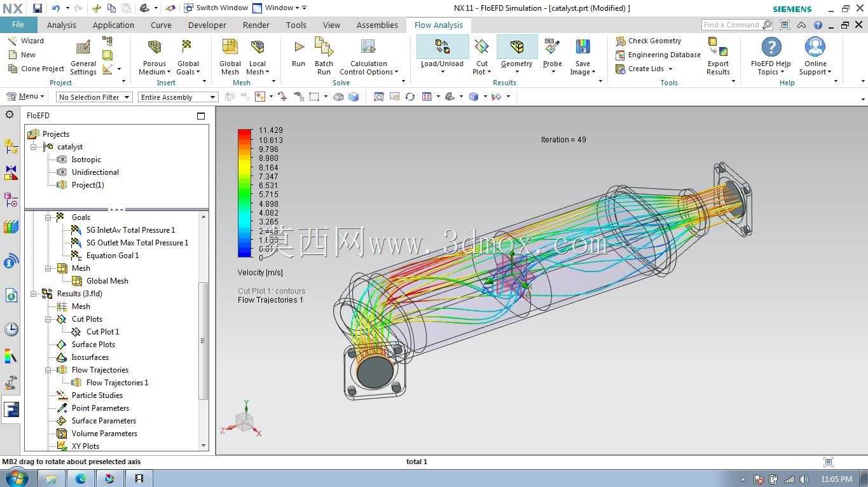Switch to the Analysis ribbon tab
Screen dimensions: 868x487
tap(62, 25)
